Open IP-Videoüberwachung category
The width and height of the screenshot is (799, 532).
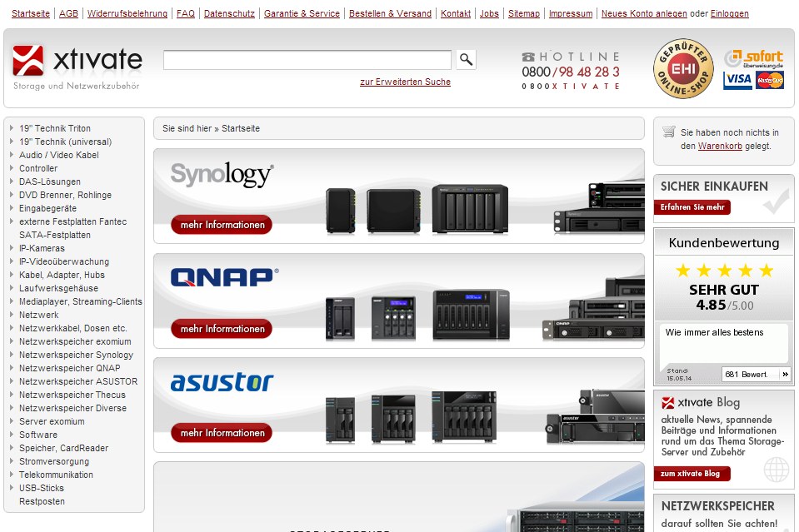(64, 261)
